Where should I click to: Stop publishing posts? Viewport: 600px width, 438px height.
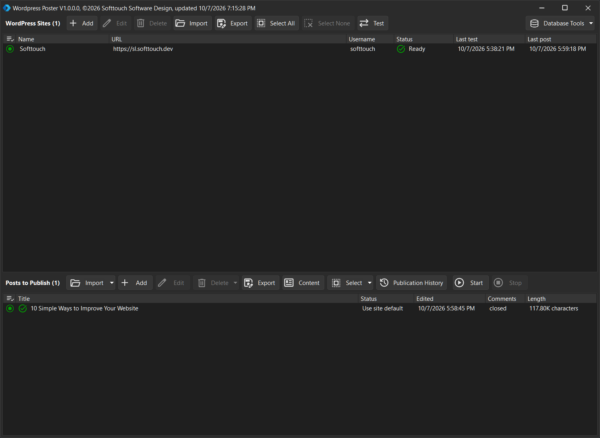pos(509,283)
